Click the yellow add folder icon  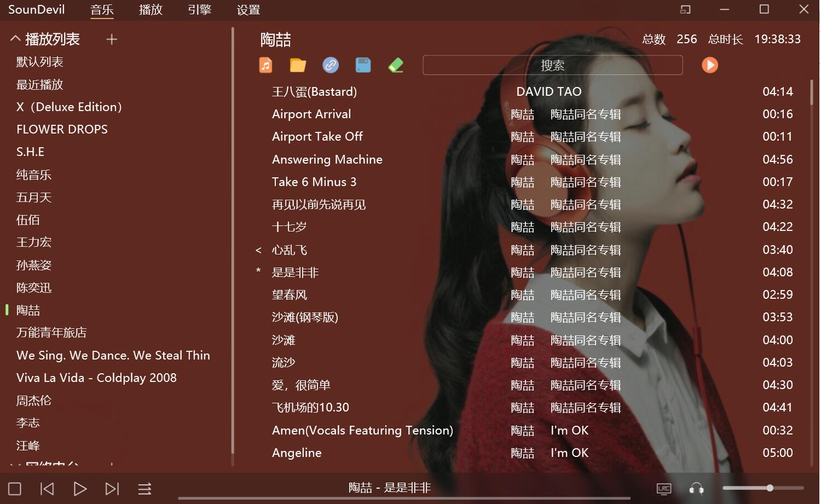tap(298, 65)
